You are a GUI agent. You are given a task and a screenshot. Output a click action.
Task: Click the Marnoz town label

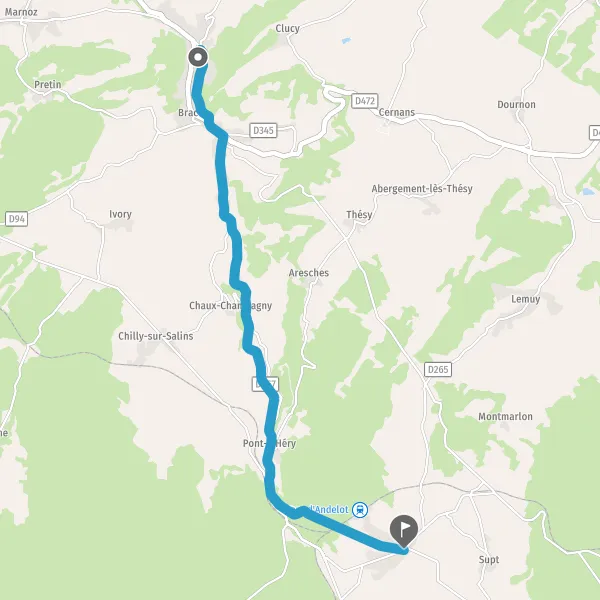click(x=21, y=12)
